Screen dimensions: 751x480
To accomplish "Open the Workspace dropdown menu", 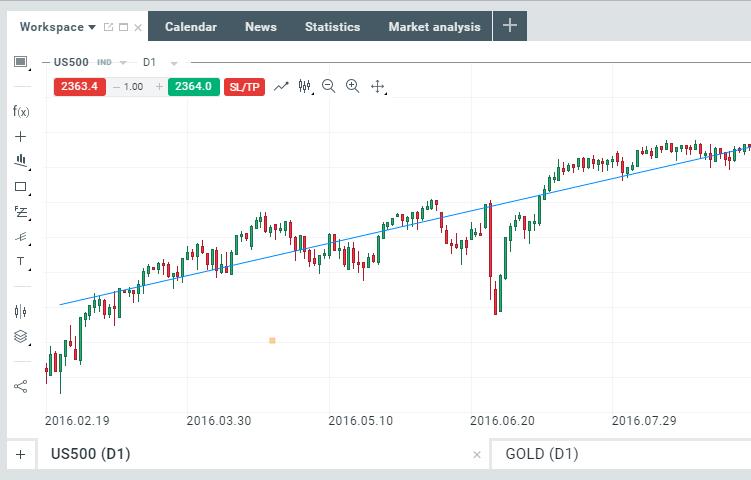I will [58, 27].
